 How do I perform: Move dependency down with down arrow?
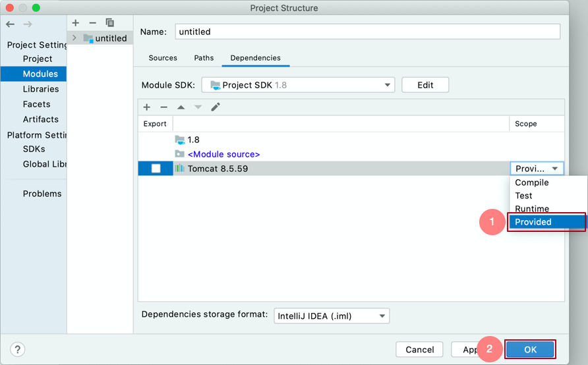pos(198,107)
